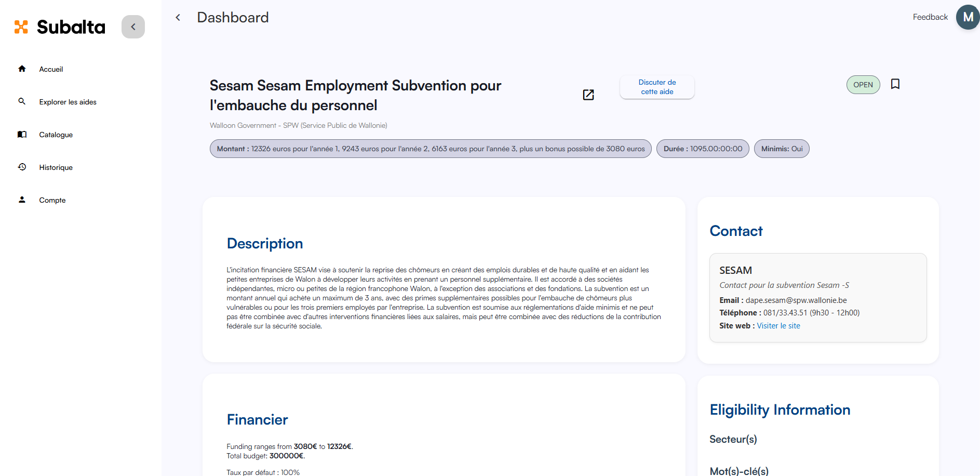Click the Montant amount chip

coord(431,149)
